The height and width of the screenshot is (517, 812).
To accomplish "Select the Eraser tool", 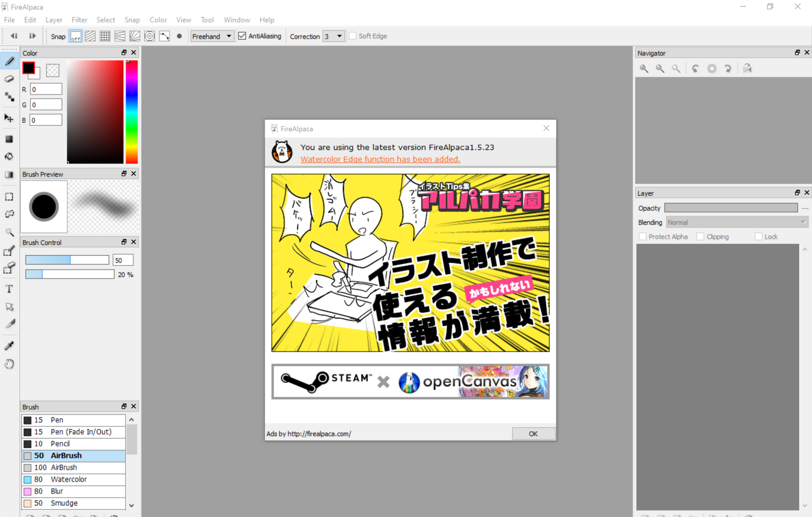I will (9, 79).
